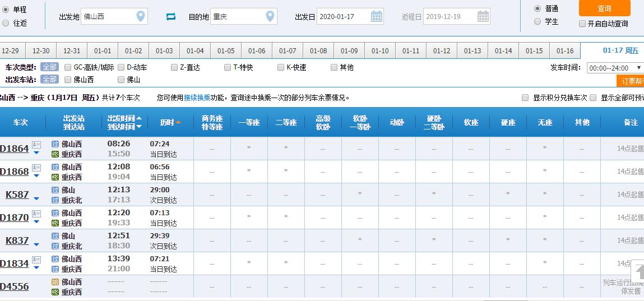The width and height of the screenshot is (644, 301).
Task: Open the departure date calendar icon
Action: coord(377,17)
